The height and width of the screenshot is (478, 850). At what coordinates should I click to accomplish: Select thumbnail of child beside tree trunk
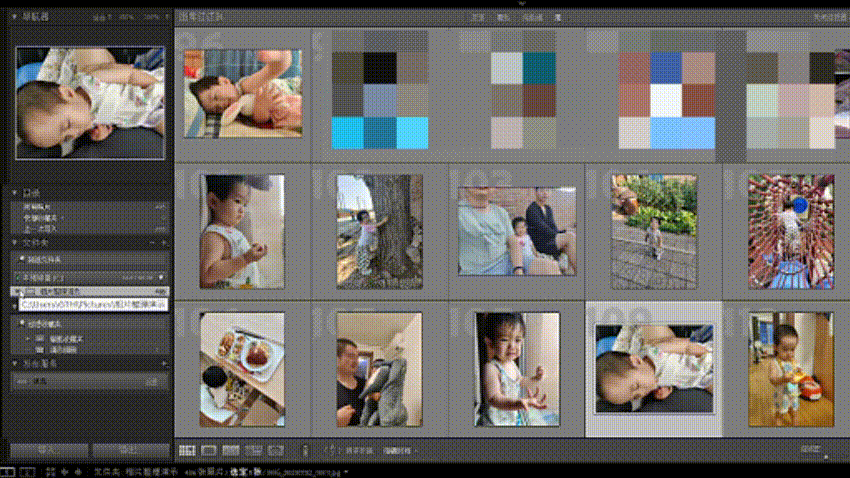point(379,231)
